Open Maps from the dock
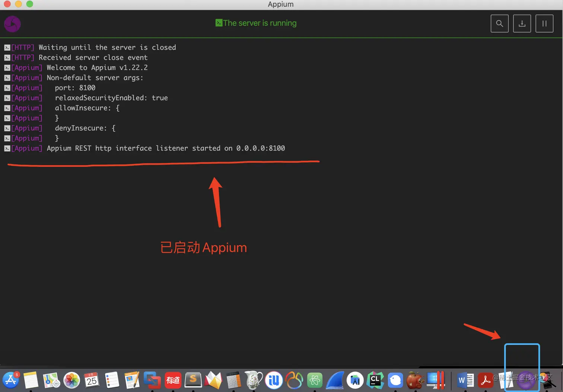 tap(51, 380)
